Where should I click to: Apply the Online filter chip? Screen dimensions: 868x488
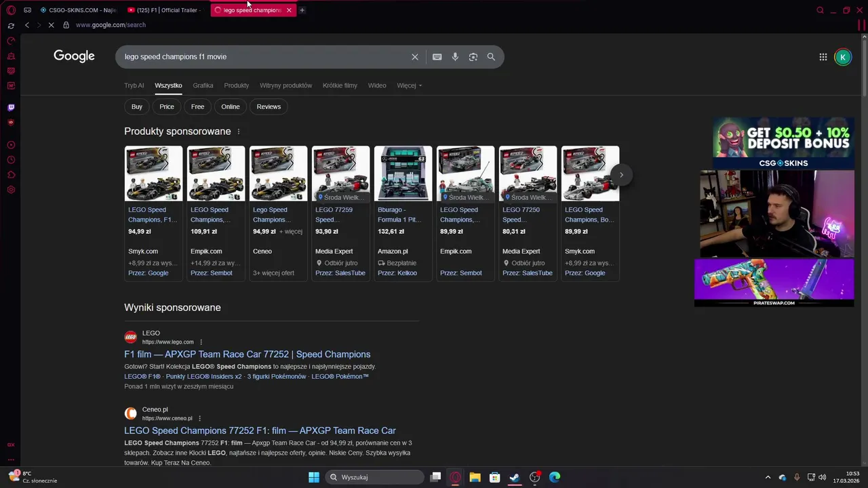pos(231,106)
